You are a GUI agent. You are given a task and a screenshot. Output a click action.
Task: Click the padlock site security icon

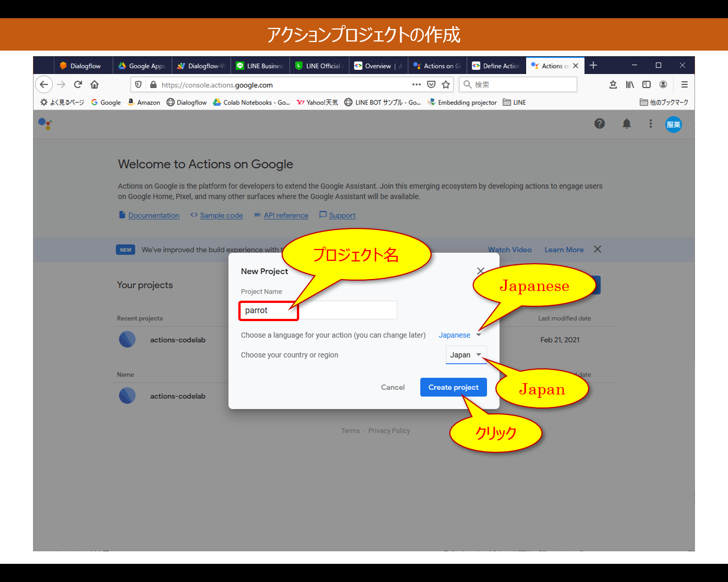click(x=152, y=85)
